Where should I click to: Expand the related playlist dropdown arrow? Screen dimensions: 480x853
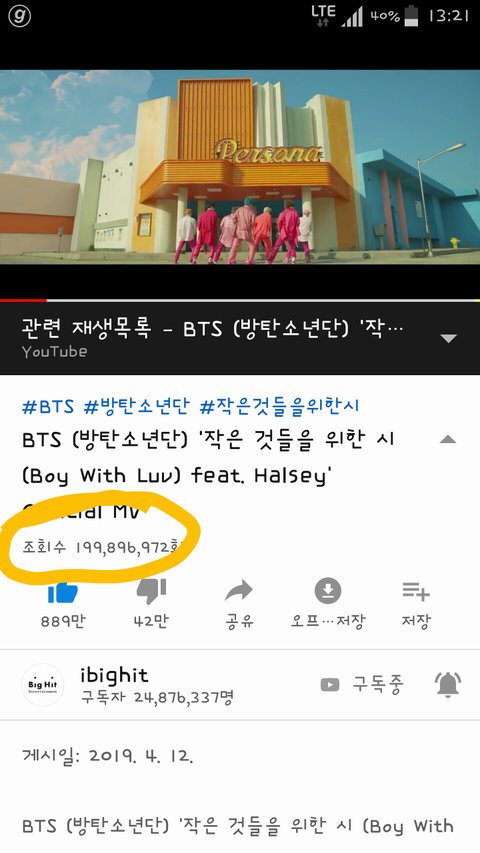[x=448, y=338]
